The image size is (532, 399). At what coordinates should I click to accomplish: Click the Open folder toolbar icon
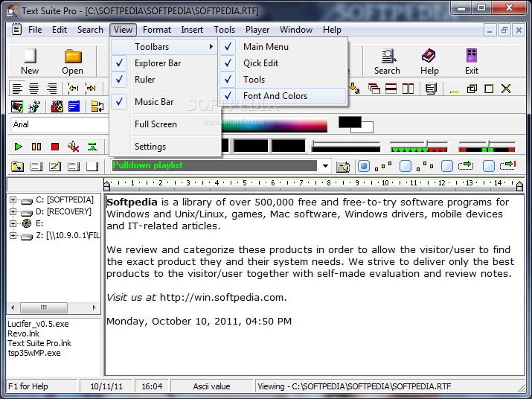pos(73,56)
